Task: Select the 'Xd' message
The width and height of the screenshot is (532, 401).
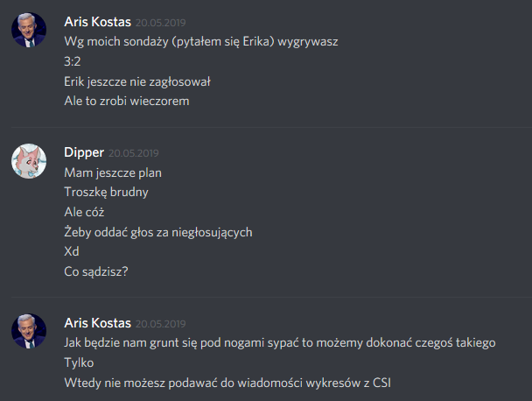Action: 72,252
